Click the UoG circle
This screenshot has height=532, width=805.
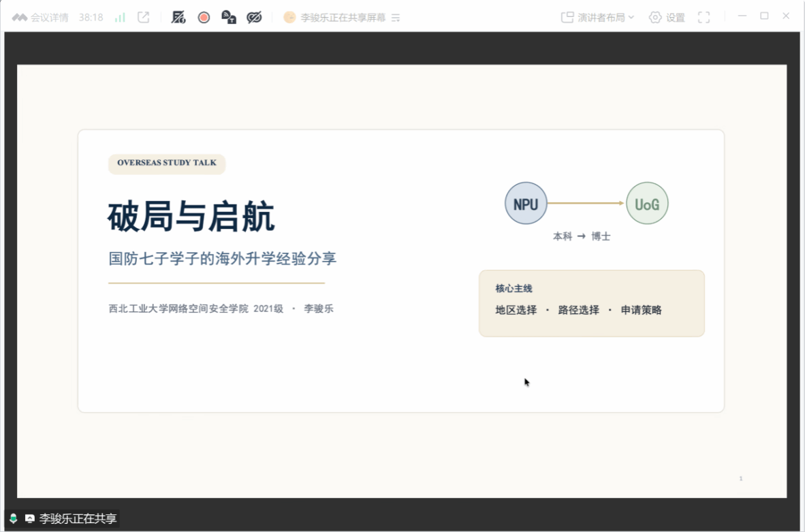coord(647,204)
